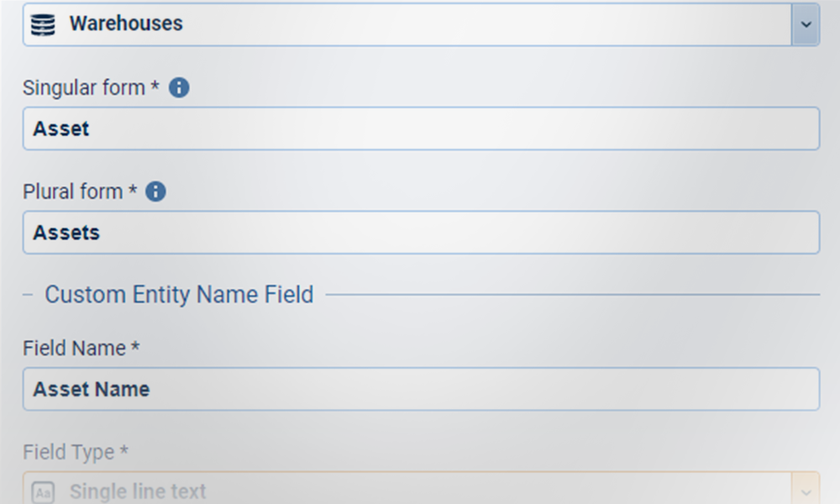Open the Single line text dropdown
Viewport: 840px width, 504px height.
(403, 491)
